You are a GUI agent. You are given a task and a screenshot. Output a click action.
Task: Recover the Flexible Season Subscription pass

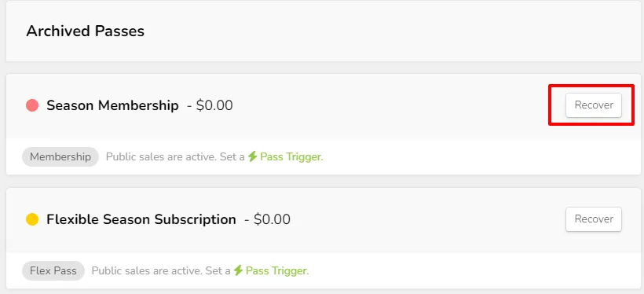point(594,219)
